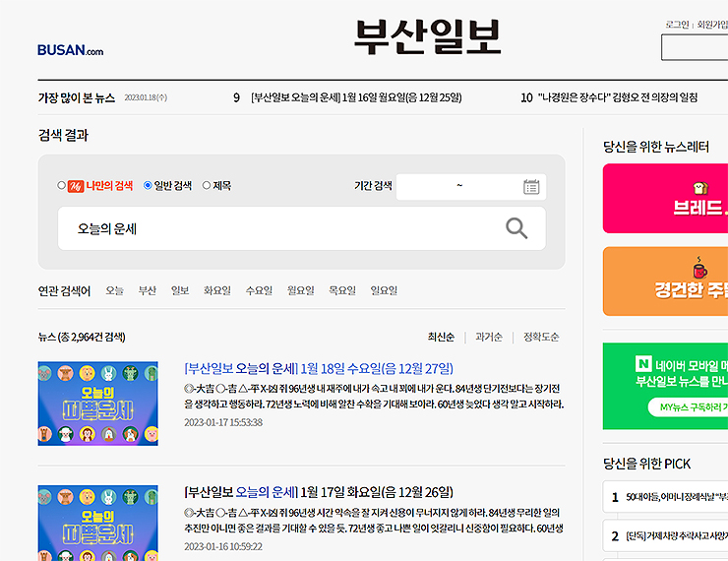The width and height of the screenshot is (728, 561).
Task: Click excerpt text of 1월 18일 article
Action: point(374,396)
